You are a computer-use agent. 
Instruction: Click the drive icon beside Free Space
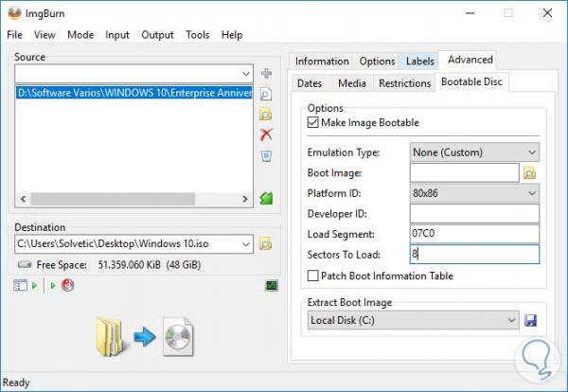pyautogui.click(x=25, y=264)
